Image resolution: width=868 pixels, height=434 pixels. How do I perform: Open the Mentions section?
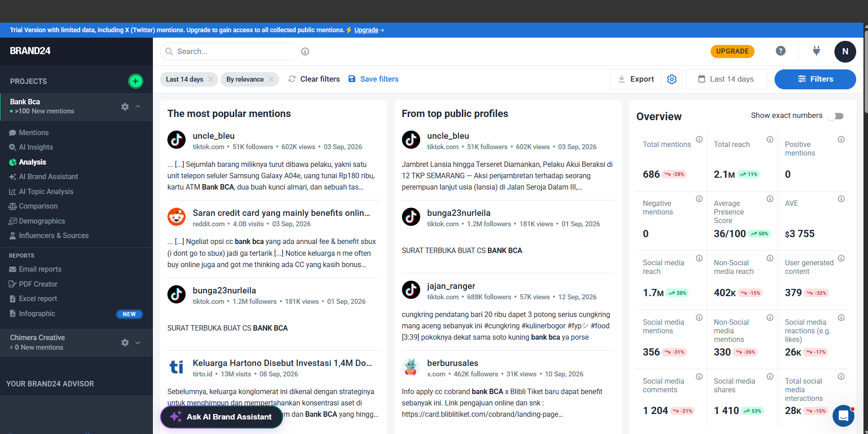(34, 132)
